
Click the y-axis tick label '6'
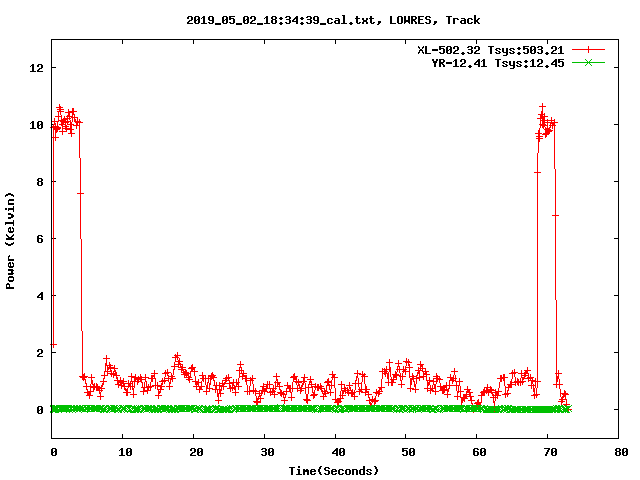point(40,239)
